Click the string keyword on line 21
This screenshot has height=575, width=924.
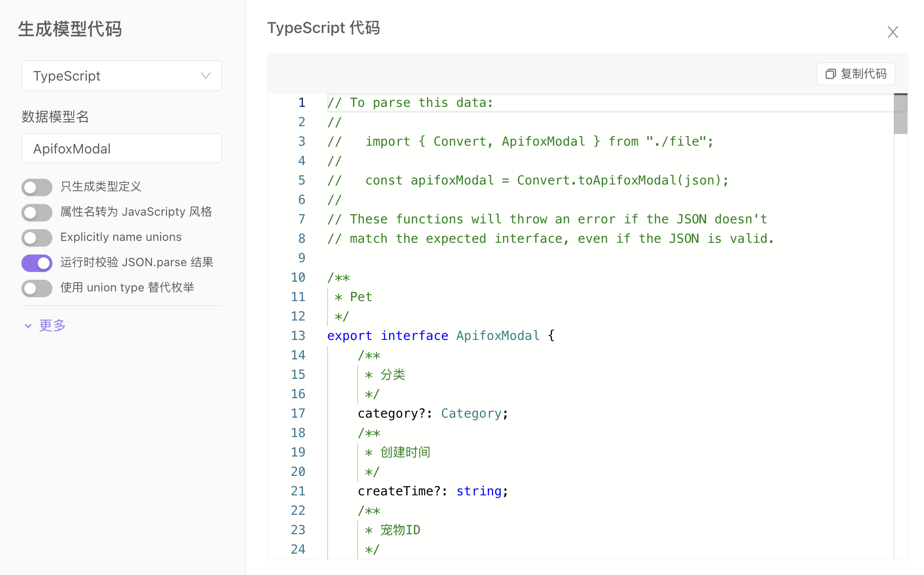tap(478, 491)
